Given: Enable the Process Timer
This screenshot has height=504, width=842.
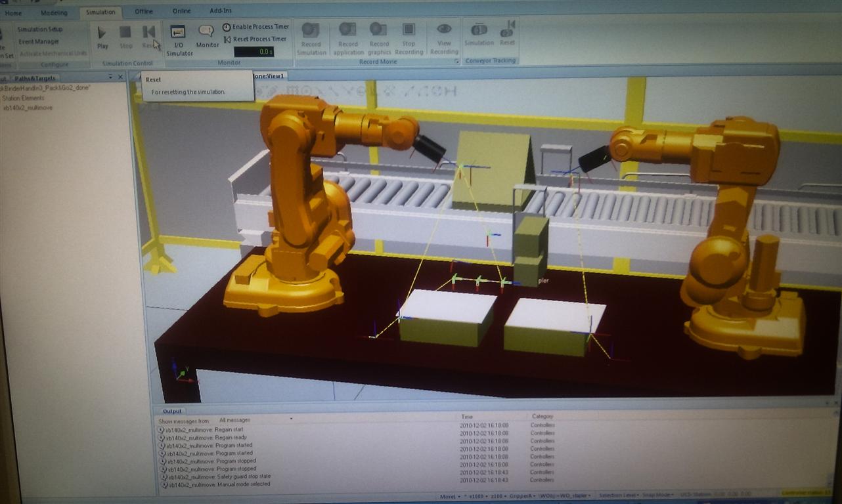Looking at the screenshot, I should point(255,27).
